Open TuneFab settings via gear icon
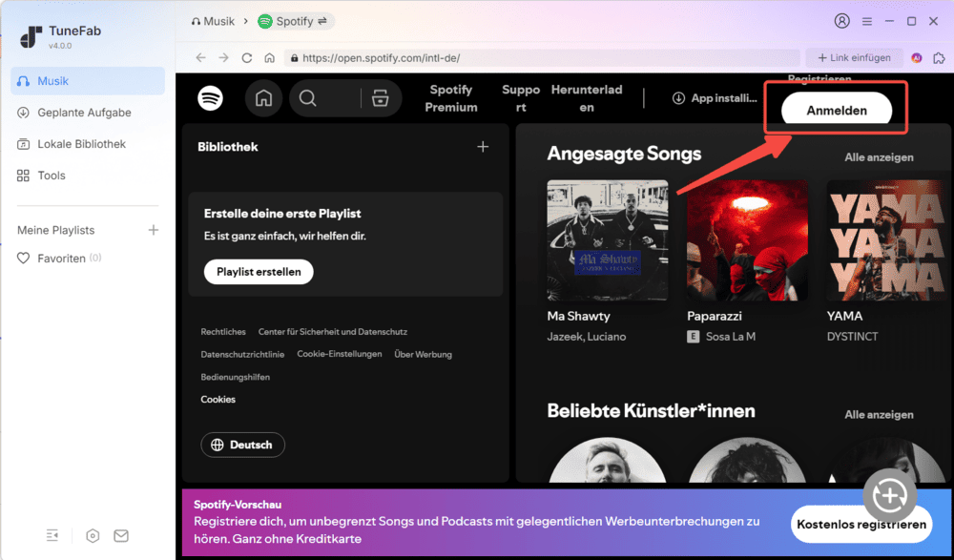The width and height of the screenshot is (954, 560). pyautogui.click(x=92, y=535)
